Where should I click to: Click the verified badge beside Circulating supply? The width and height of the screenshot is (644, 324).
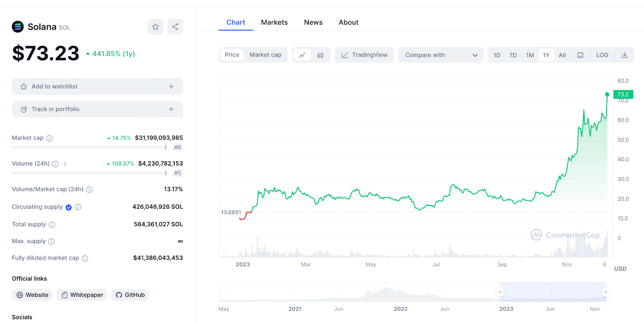68,207
